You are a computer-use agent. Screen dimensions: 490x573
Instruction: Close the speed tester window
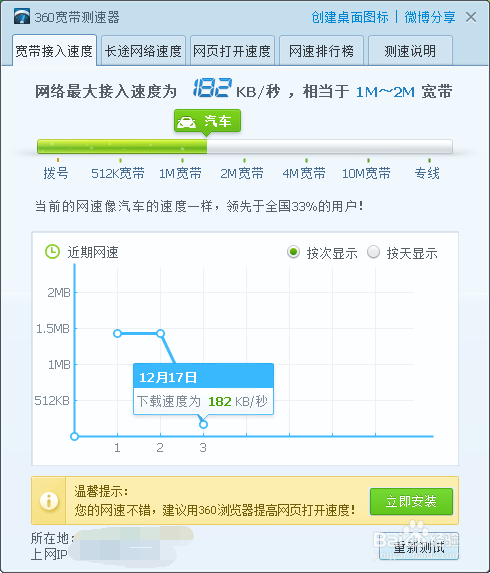(x=471, y=17)
